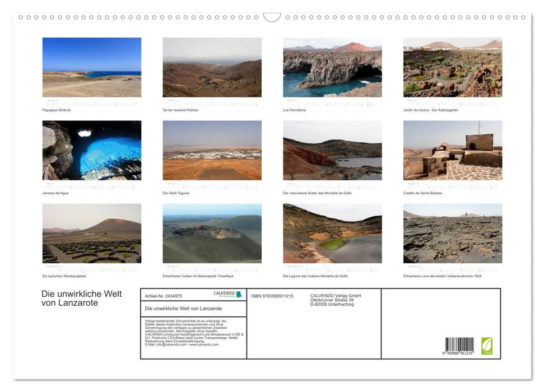Click the caption 'Tal der tausend Palmen'
544x392 pixels.
point(180,110)
